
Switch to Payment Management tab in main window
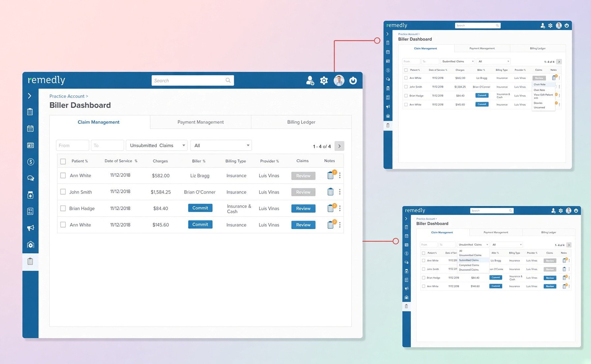click(201, 122)
